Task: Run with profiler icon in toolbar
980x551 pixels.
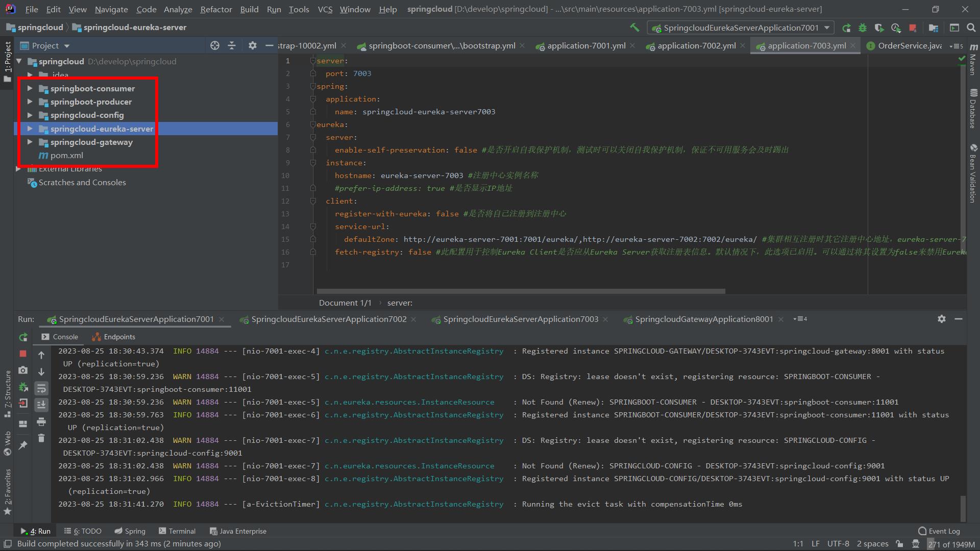Action: pos(896,28)
